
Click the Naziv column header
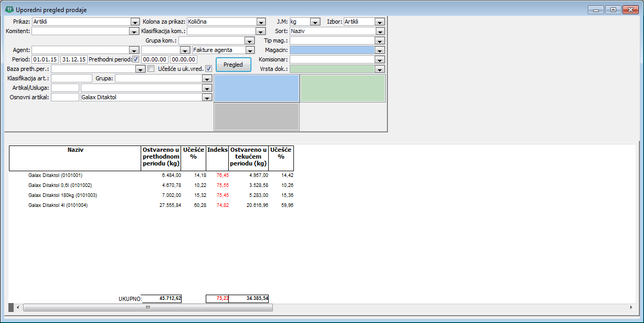(75, 150)
